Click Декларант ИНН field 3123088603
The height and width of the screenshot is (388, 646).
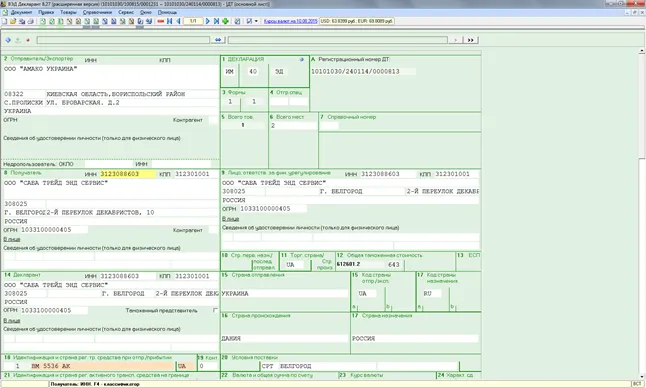[x=128, y=276]
